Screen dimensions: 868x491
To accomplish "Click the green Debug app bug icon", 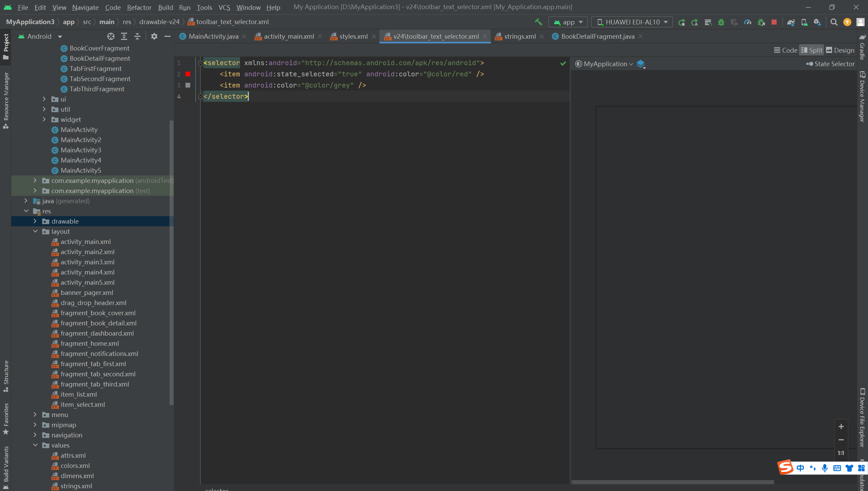I will click(721, 22).
